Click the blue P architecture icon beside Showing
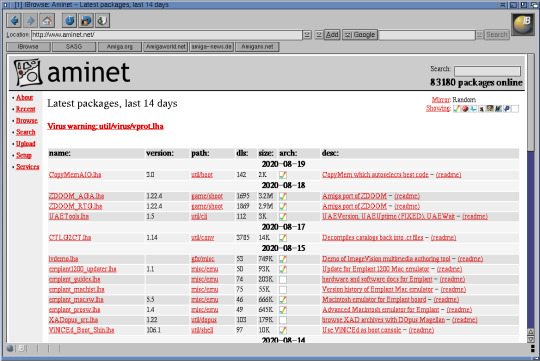Screen dimensions: 540x361 [x=507, y=109]
